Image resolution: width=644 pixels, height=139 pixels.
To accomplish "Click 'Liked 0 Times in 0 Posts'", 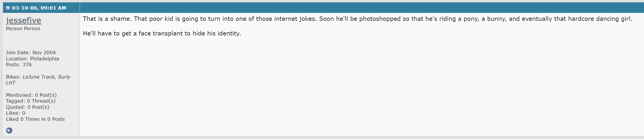I will [35, 119].
